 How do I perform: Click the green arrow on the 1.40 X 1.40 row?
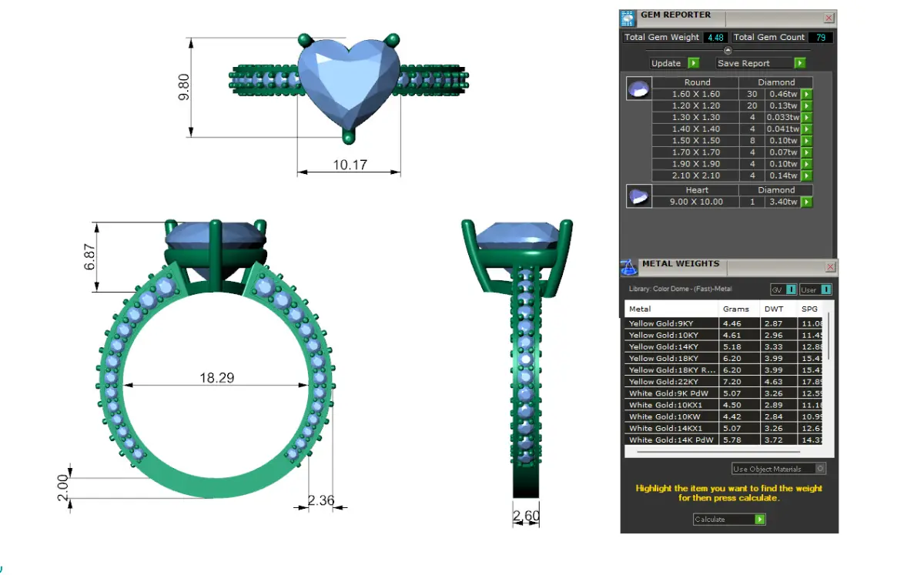(806, 129)
